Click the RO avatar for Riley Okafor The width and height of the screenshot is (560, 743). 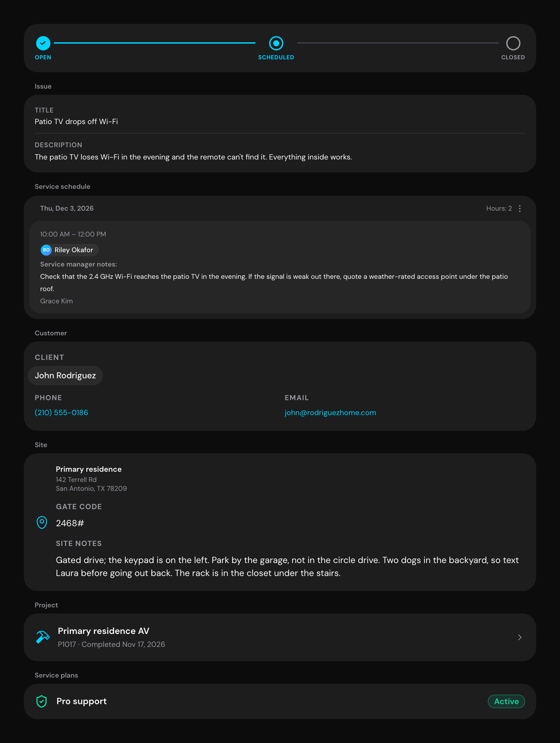click(x=46, y=250)
